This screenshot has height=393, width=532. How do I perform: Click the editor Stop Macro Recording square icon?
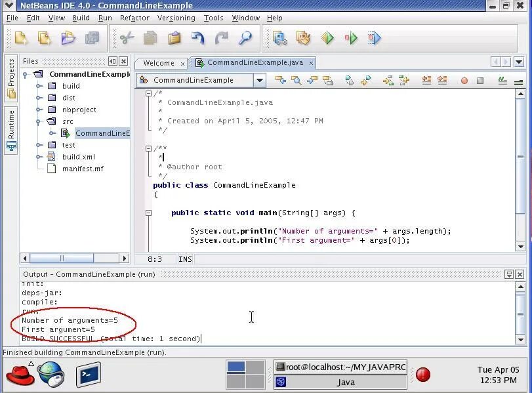[480, 81]
